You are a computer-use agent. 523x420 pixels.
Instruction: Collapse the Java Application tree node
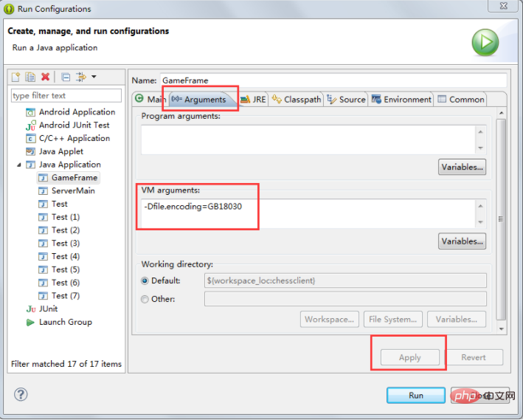19,165
